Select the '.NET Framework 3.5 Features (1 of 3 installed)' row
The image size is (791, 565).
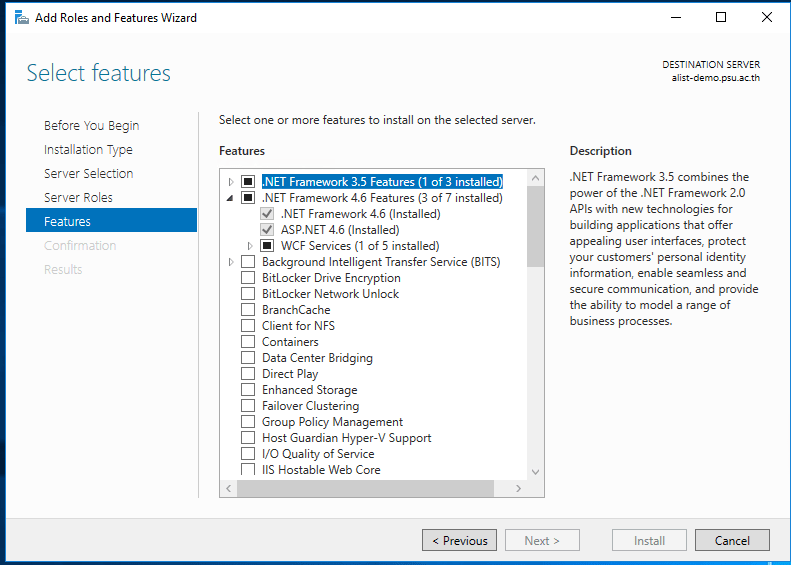(382, 182)
